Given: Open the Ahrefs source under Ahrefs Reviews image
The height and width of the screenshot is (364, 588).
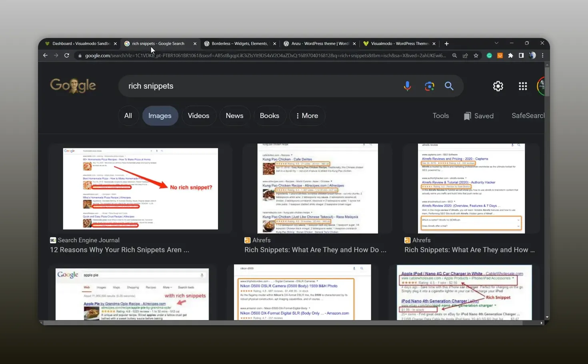Looking at the screenshot, I should (417, 240).
